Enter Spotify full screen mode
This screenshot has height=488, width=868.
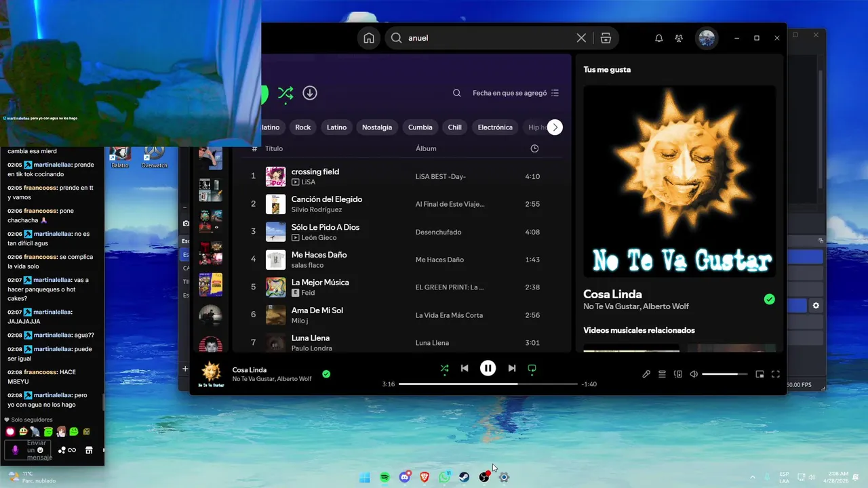(x=776, y=373)
